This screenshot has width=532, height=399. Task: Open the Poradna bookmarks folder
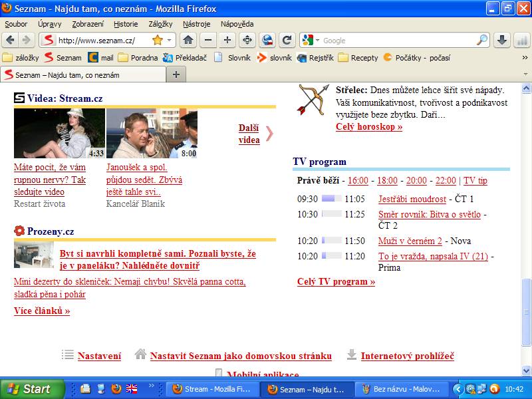coord(138,58)
